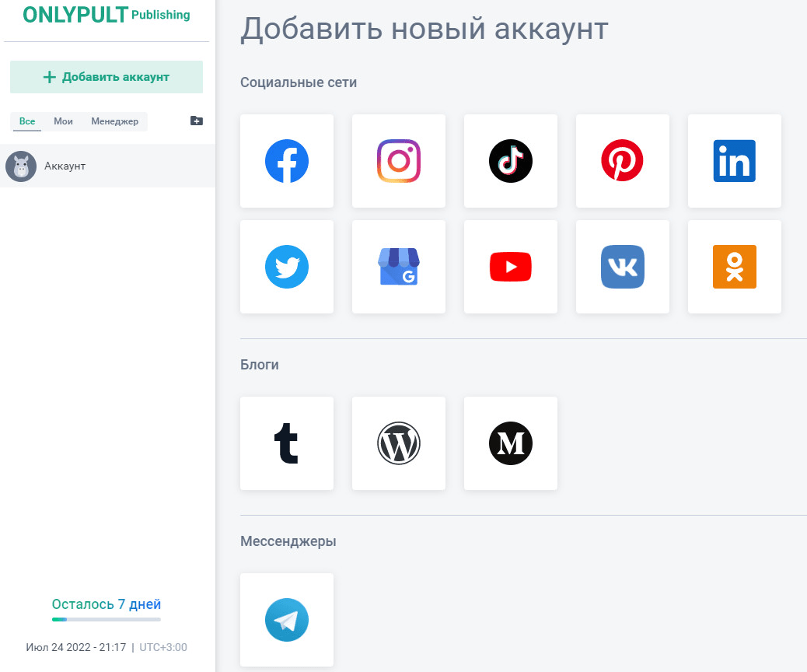
Task: Click the UTC+3:00 timezone label
Action: [163, 647]
